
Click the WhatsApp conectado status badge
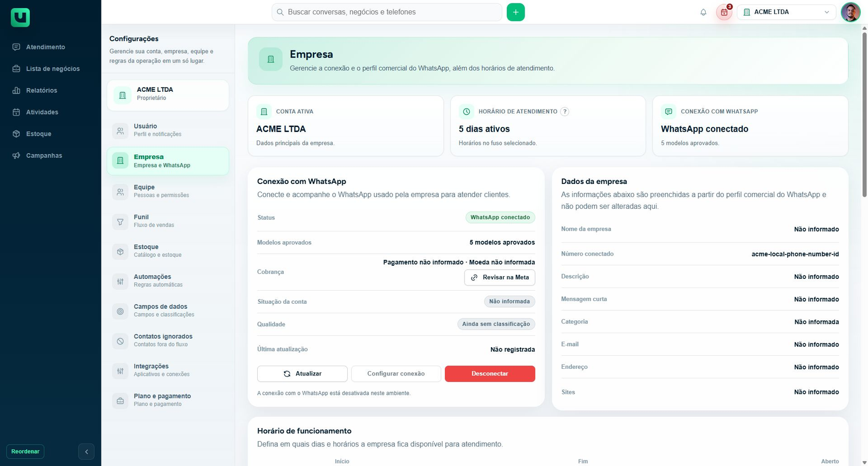point(500,218)
